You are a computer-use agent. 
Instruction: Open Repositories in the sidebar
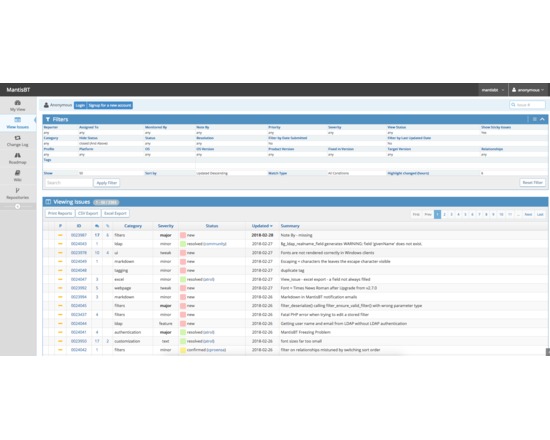pos(18,194)
